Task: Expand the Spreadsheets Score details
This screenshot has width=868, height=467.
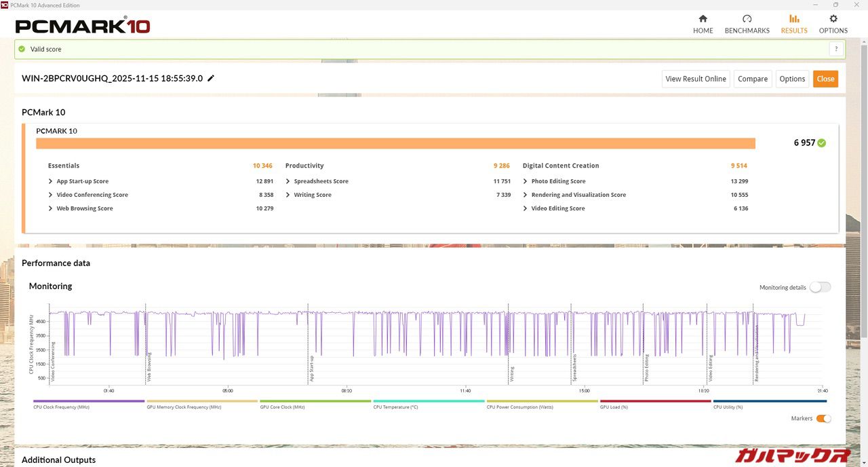Action: tap(288, 181)
